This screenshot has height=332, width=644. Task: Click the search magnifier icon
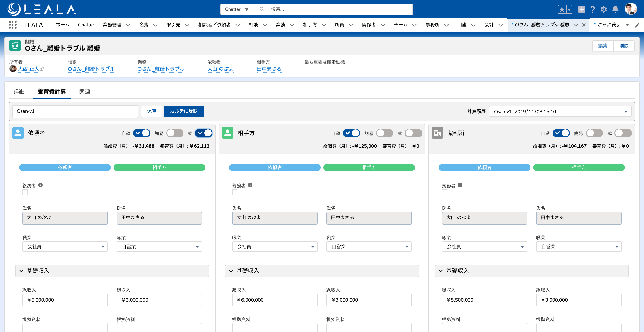tap(261, 9)
